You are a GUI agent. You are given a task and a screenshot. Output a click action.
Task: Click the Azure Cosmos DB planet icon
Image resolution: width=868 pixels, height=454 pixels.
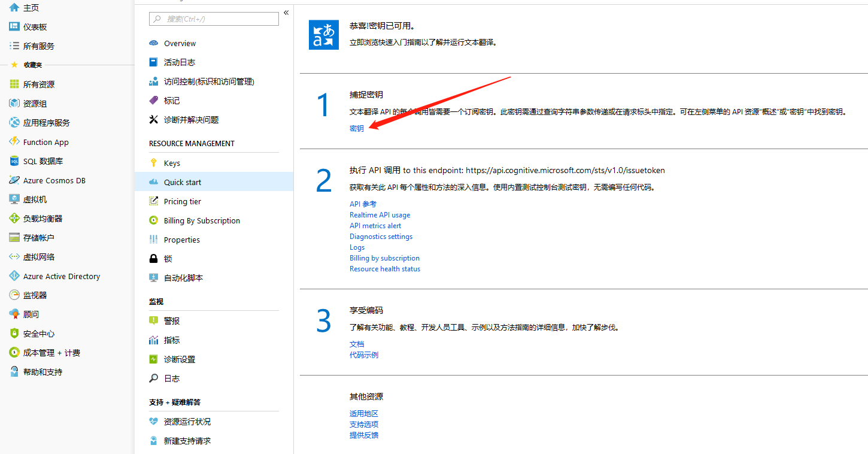tap(14, 180)
